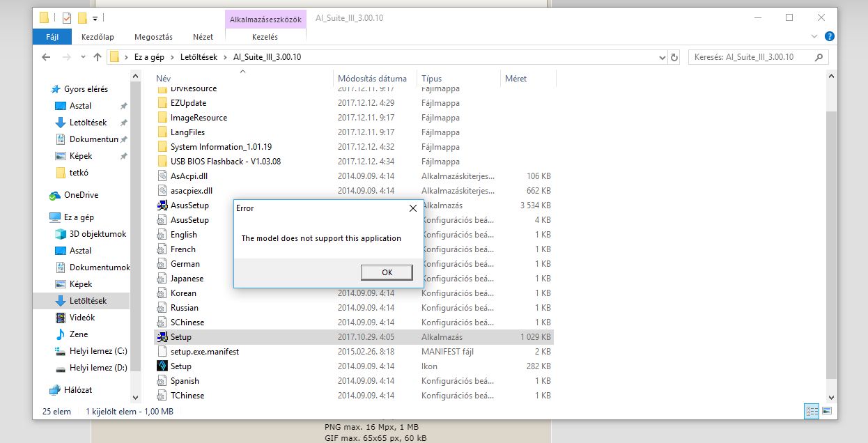Select the English configuration file icon
This screenshot has width=868, height=443.
point(162,235)
